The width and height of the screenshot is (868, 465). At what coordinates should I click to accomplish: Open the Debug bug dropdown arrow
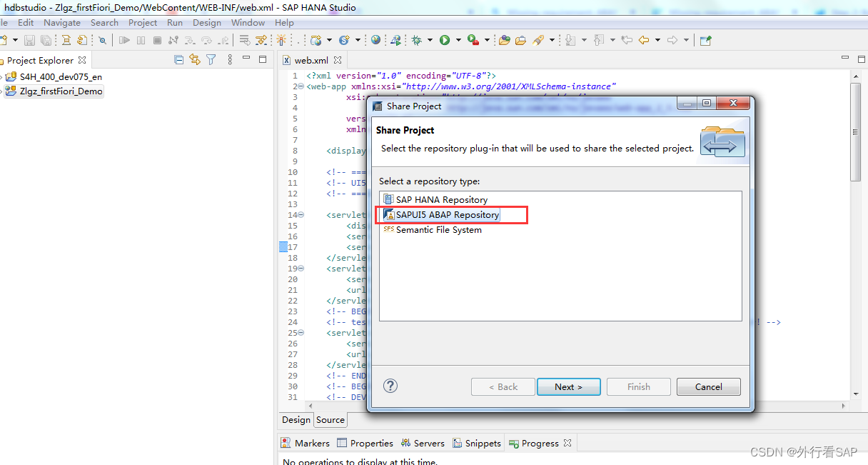[430, 41]
